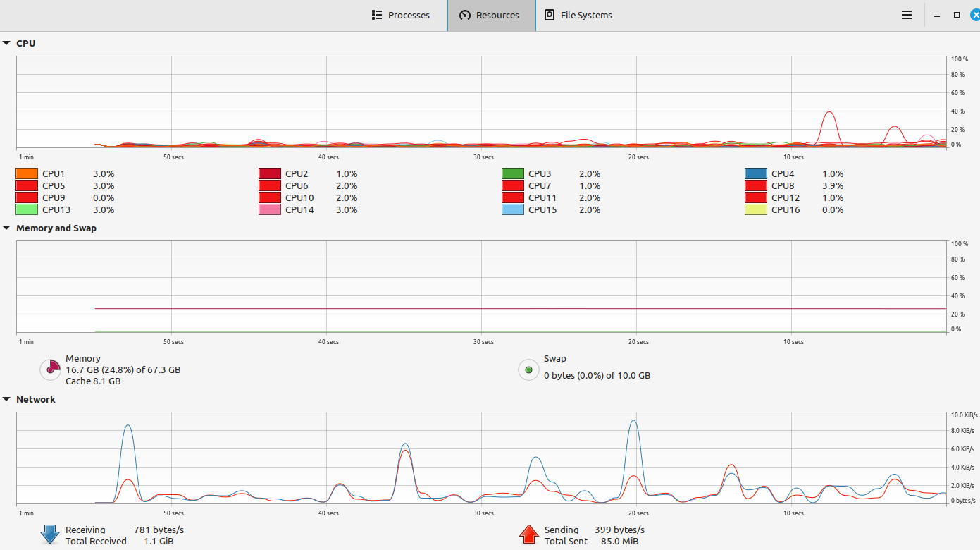Screen dimensions: 980x550
Task: Change the CPU1 orange color swatch
Action: point(27,173)
